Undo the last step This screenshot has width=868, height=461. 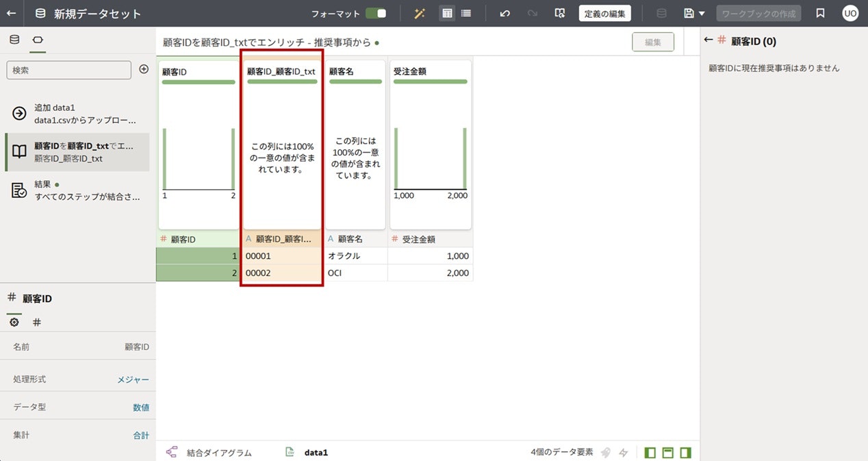pos(505,13)
